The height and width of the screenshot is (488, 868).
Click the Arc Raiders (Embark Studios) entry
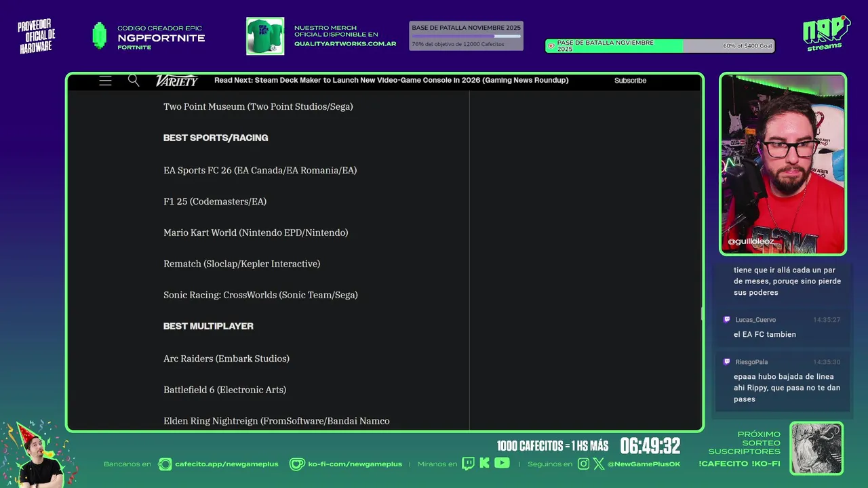point(226,359)
